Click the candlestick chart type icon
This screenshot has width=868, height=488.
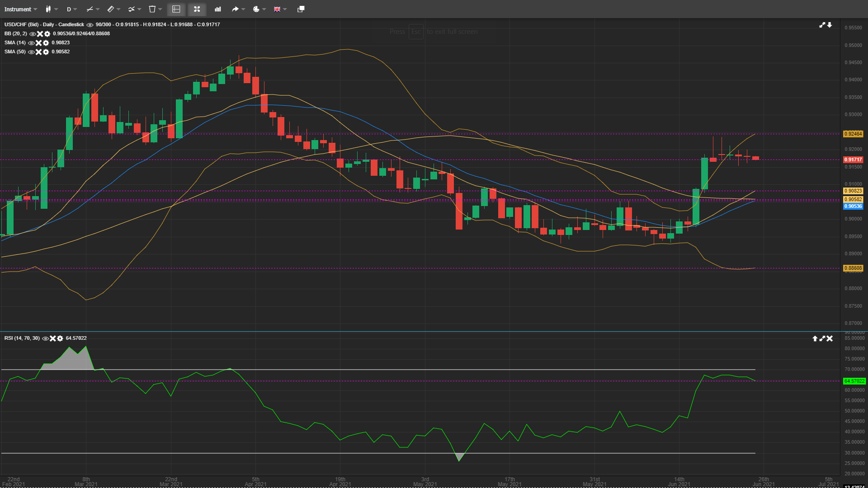pyautogui.click(x=48, y=9)
